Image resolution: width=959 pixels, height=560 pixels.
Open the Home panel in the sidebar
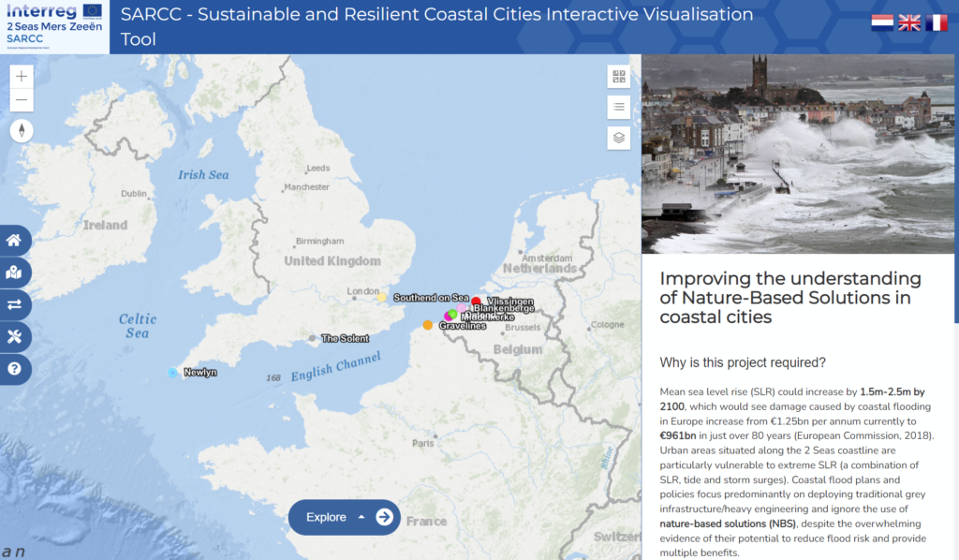pyautogui.click(x=15, y=240)
